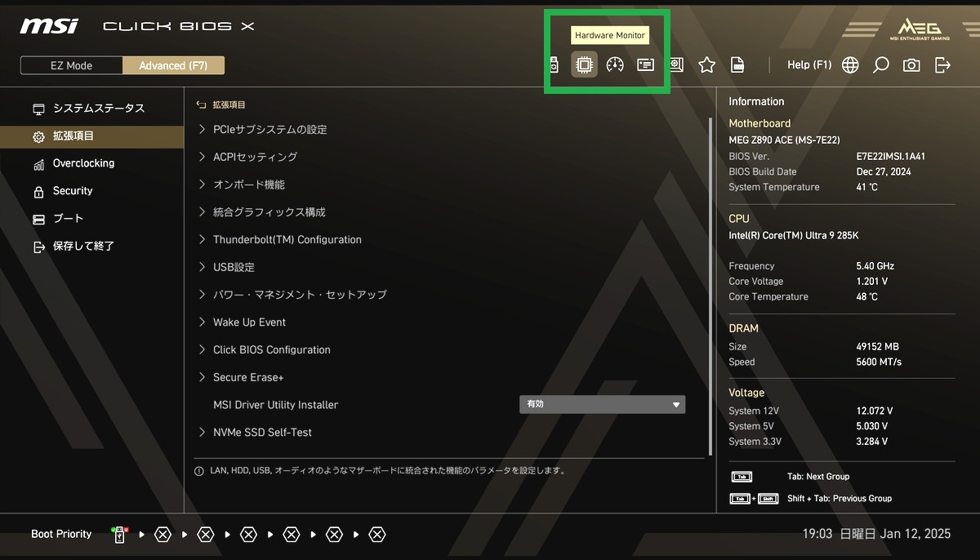Viewport: 980px width, 560px height.
Task: Click the DRAM size 49152 MB
Action: 877,347
